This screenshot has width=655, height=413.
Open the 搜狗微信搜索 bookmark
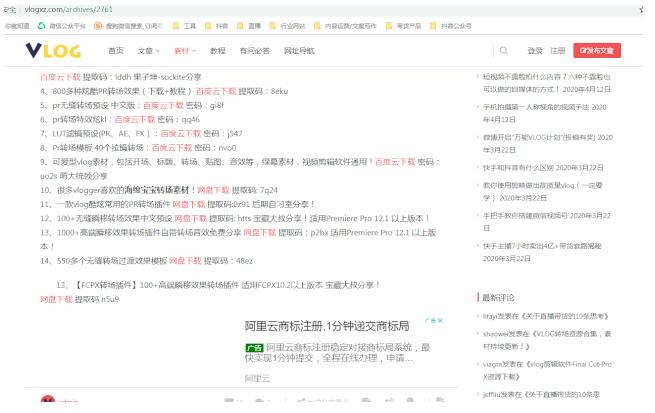click(128, 26)
